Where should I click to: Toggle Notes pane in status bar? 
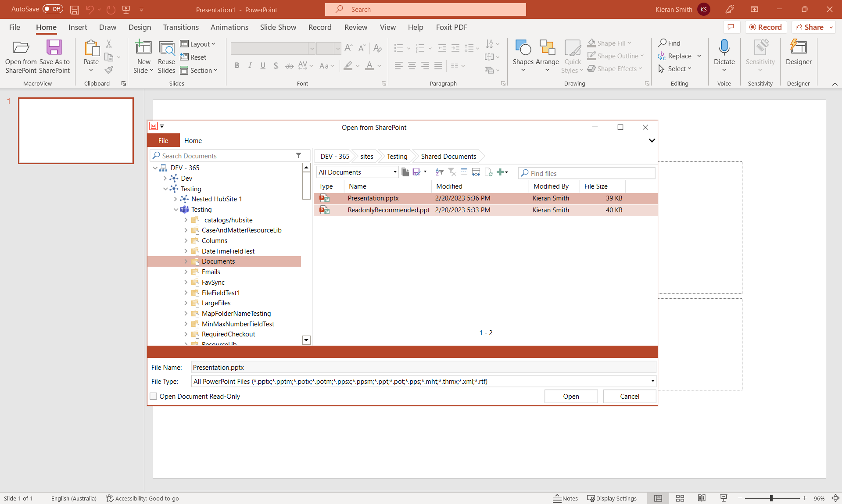(x=565, y=498)
